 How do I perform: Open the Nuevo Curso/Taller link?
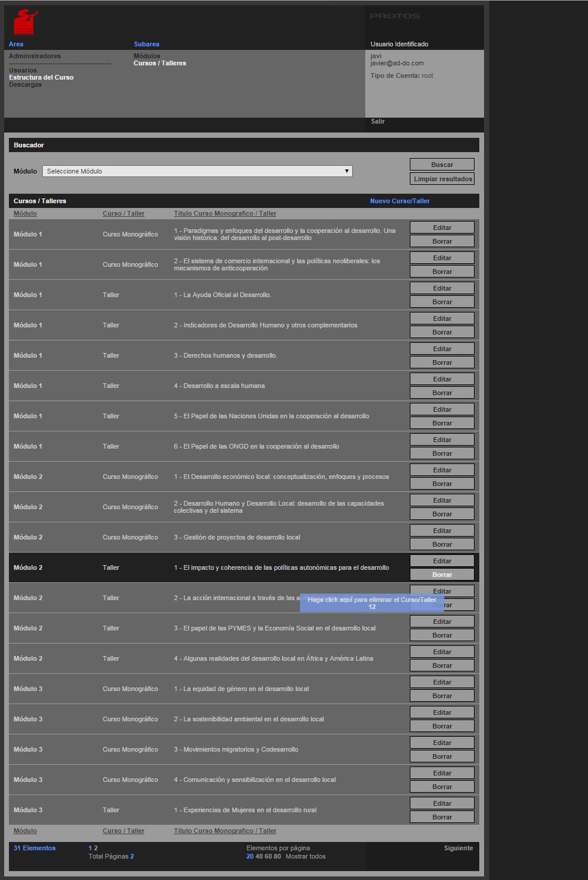click(400, 201)
